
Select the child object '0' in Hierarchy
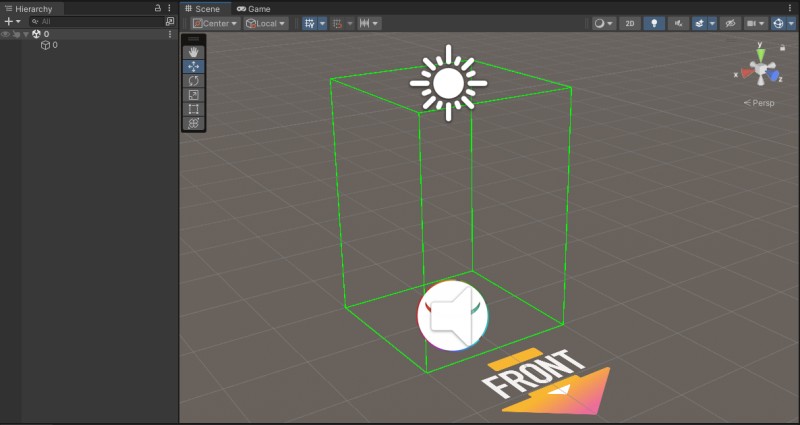point(54,45)
